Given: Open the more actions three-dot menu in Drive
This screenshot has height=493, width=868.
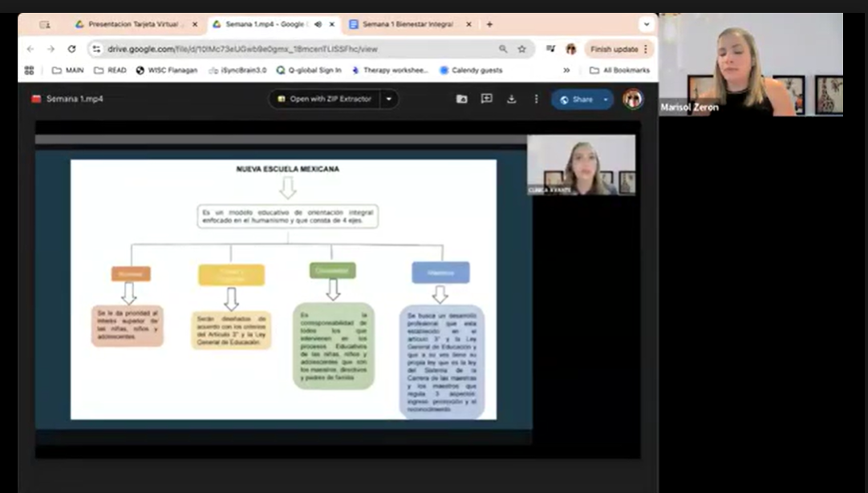Looking at the screenshot, I should pos(536,99).
